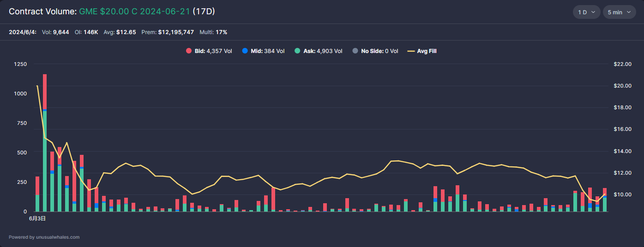This screenshot has height=247, width=644.
Task: Click the blue Mid legend dot
Action: pyautogui.click(x=245, y=51)
